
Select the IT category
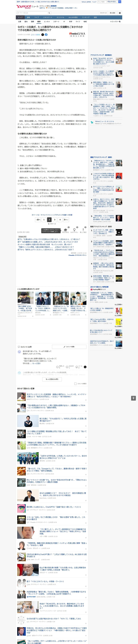pyautogui.click(x=64, y=22)
